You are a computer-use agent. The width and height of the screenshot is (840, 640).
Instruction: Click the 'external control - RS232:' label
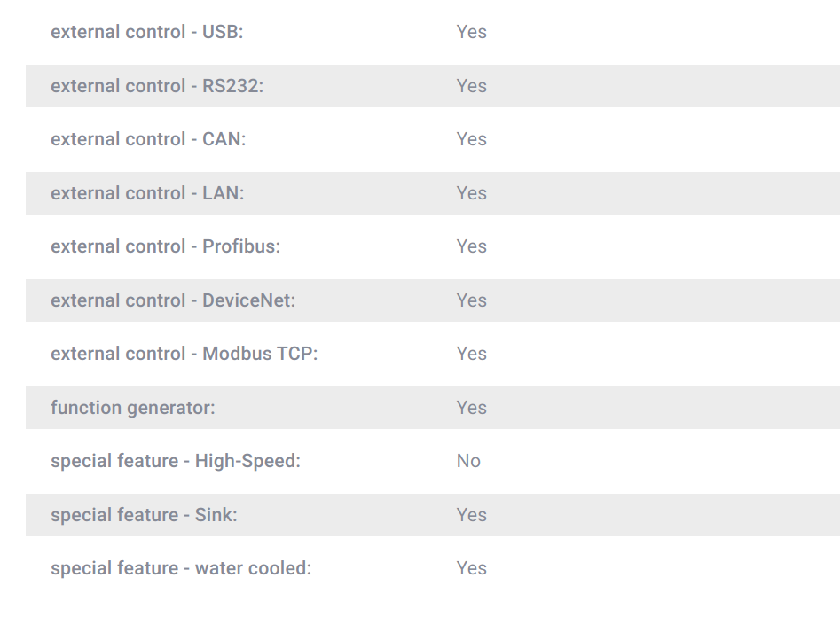tap(157, 86)
